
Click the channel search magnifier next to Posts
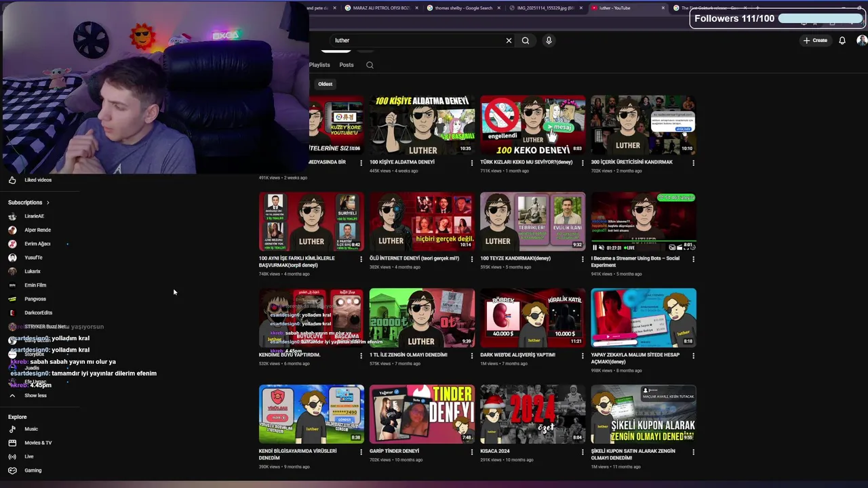(370, 65)
